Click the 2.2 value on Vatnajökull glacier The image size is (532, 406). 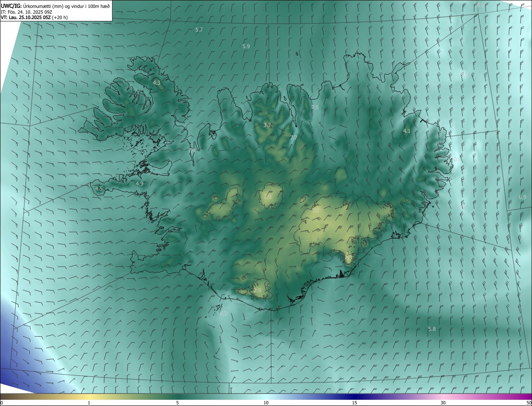315,210
